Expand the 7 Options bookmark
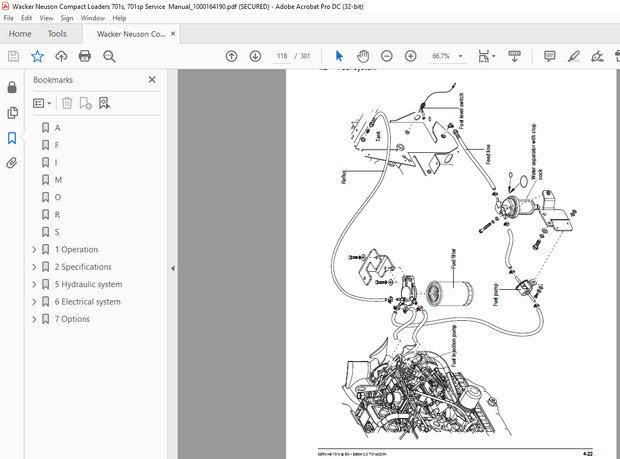The height and width of the screenshot is (459, 620). click(34, 319)
